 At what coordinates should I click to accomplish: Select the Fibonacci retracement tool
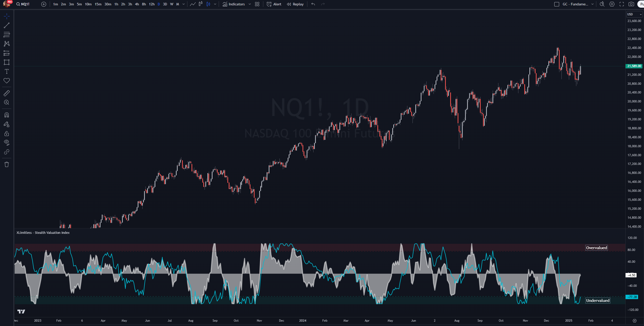[x=7, y=35]
